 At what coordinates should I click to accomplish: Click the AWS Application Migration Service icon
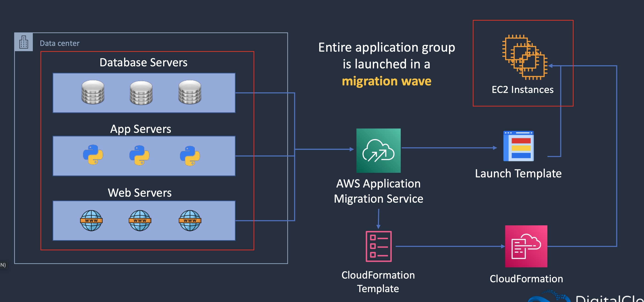coord(378,151)
